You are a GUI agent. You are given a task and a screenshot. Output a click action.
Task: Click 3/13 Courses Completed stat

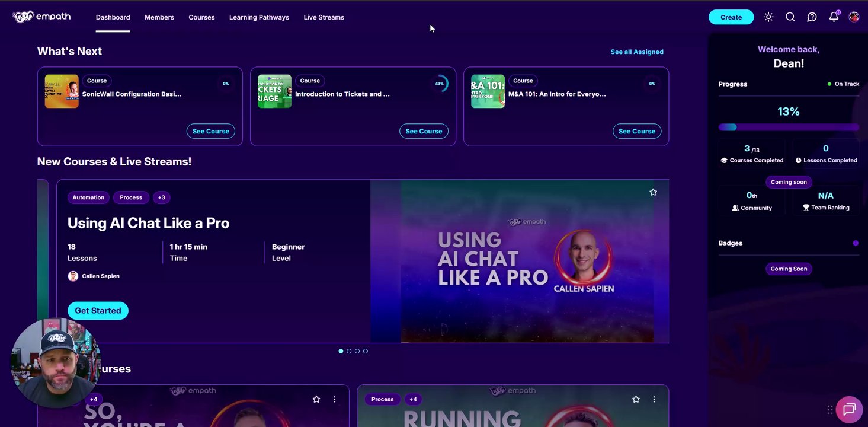(x=752, y=154)
